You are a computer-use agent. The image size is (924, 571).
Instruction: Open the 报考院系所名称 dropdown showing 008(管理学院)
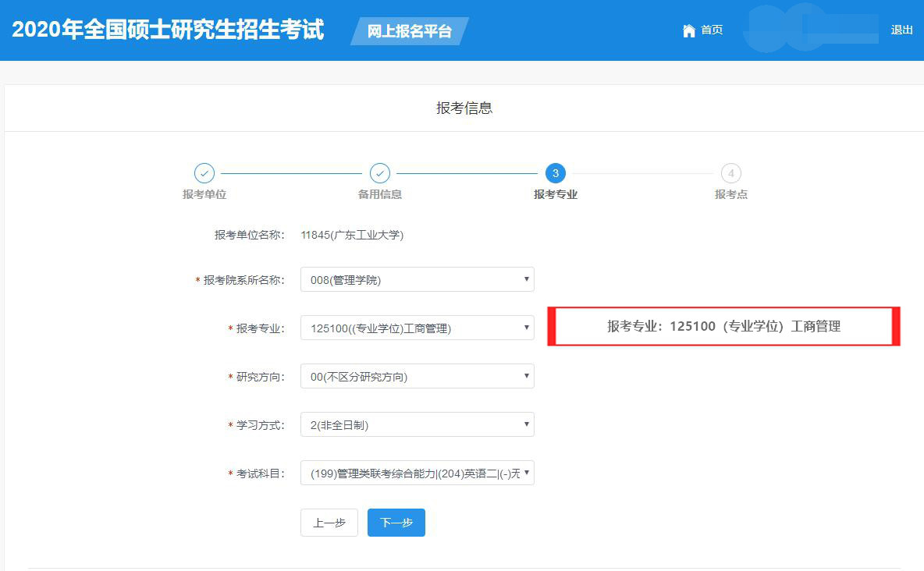point(417,279)
